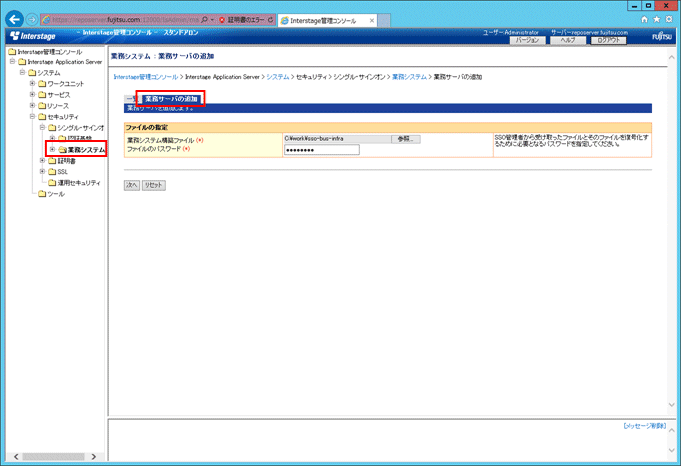Follow Interstage管理コンソール breadcrumb link

(145, 77)
